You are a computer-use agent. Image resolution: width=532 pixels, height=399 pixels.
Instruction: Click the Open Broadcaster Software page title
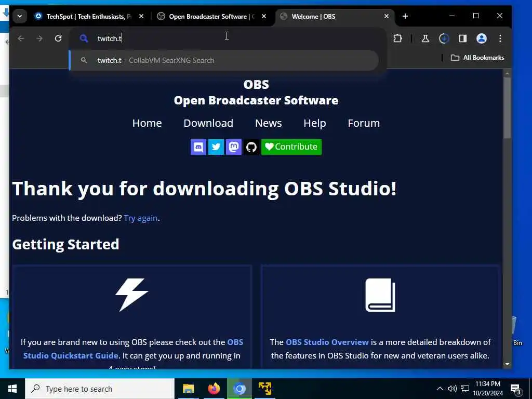click(256, 100)
